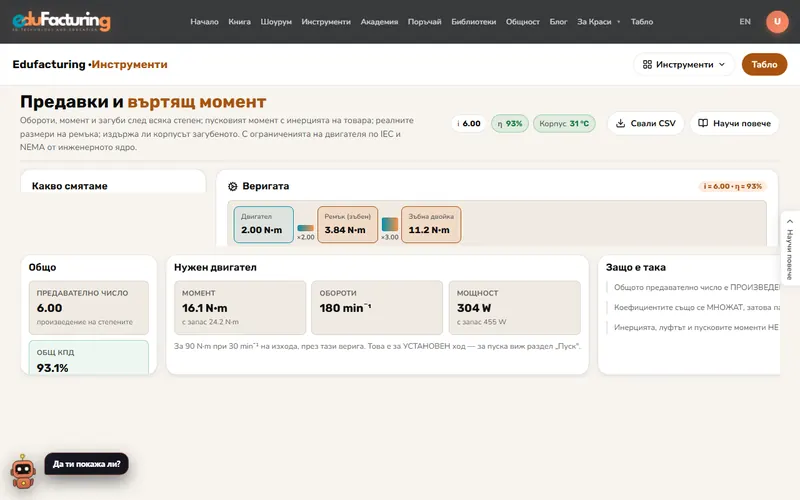Click the i 6.00 ratio chip
This screenshot has width=800, height=500.
pyautogui.click(x=469, y=123)
